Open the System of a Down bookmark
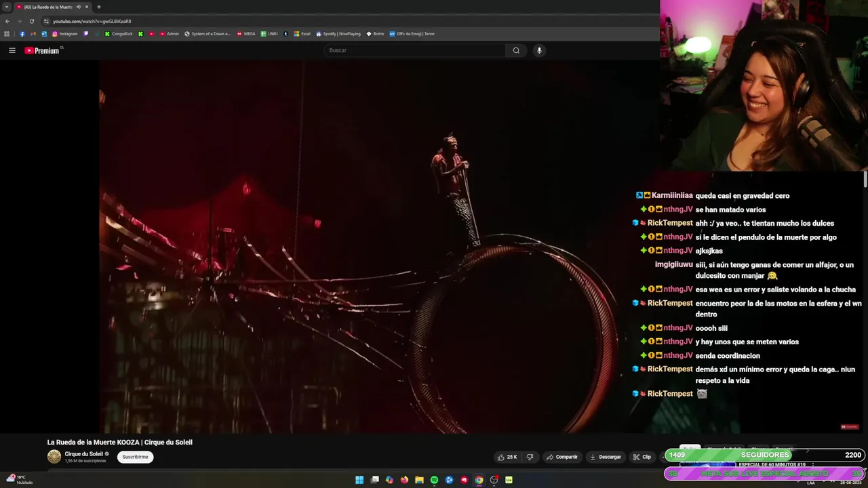 [x=208, y=34]
